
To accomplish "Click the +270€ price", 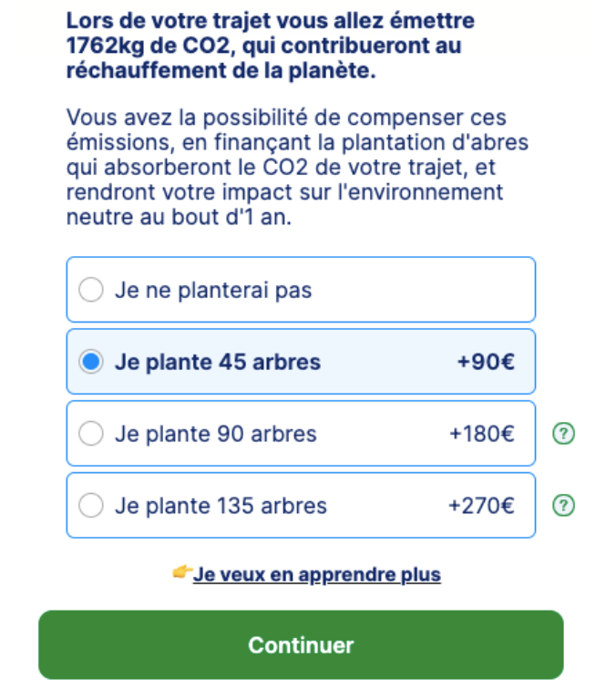I will pos(481,506).
